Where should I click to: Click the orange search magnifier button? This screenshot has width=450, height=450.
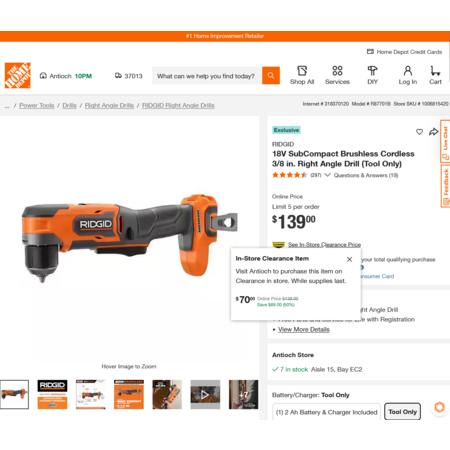point(271,76)
